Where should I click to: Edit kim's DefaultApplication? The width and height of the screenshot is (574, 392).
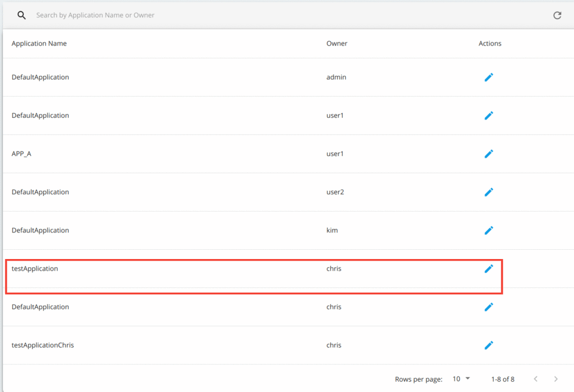click(488, 230)
